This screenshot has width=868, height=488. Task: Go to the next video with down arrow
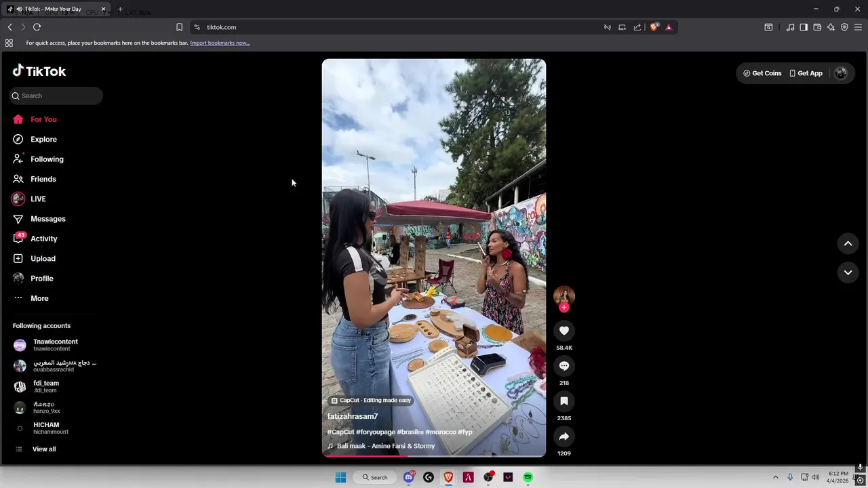point(848,272)
